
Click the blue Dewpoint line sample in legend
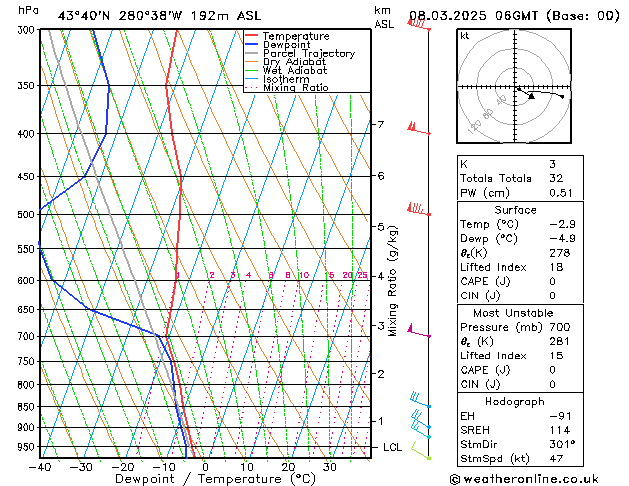coord(252,45)
